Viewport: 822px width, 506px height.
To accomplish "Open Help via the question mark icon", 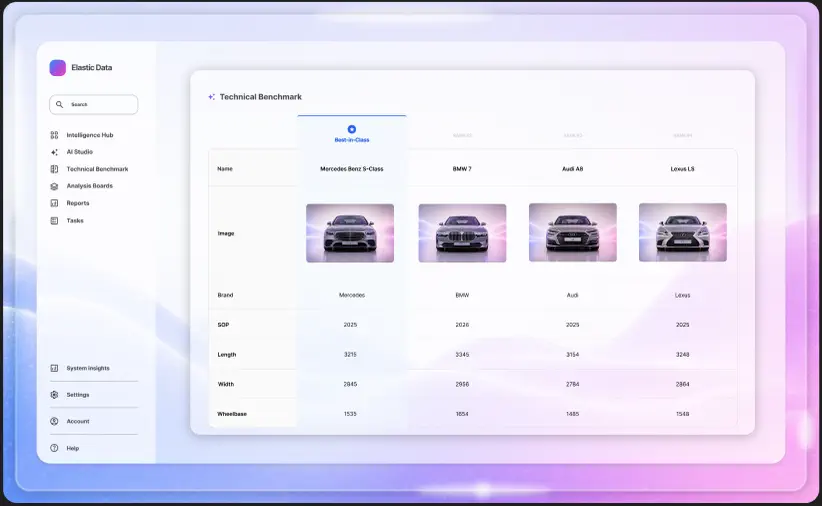I will 54,448.
